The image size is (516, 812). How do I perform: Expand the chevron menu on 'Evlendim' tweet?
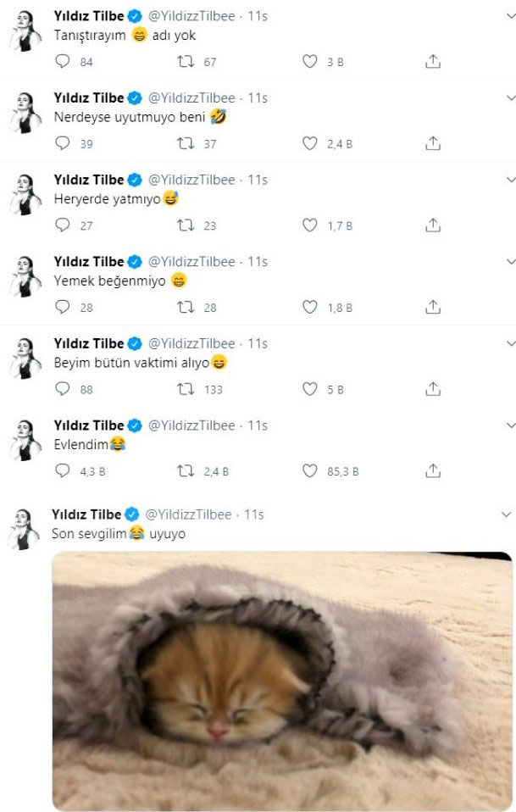pyautogui.click(x=509, y=425)
